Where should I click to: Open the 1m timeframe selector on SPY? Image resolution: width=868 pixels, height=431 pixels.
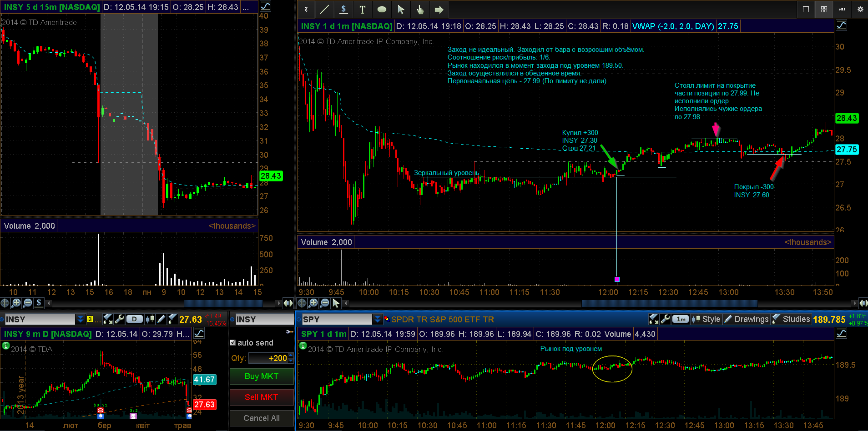tap(681, 319)
